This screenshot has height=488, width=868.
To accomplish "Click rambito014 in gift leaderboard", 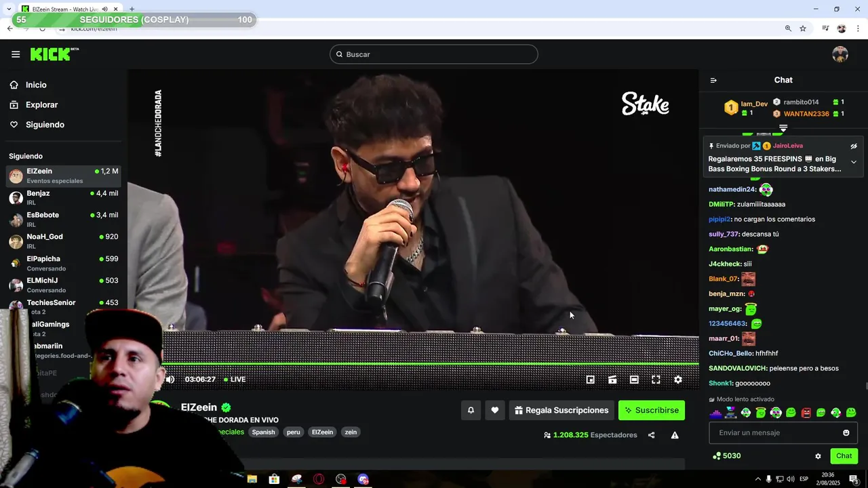I will (802, 102).
